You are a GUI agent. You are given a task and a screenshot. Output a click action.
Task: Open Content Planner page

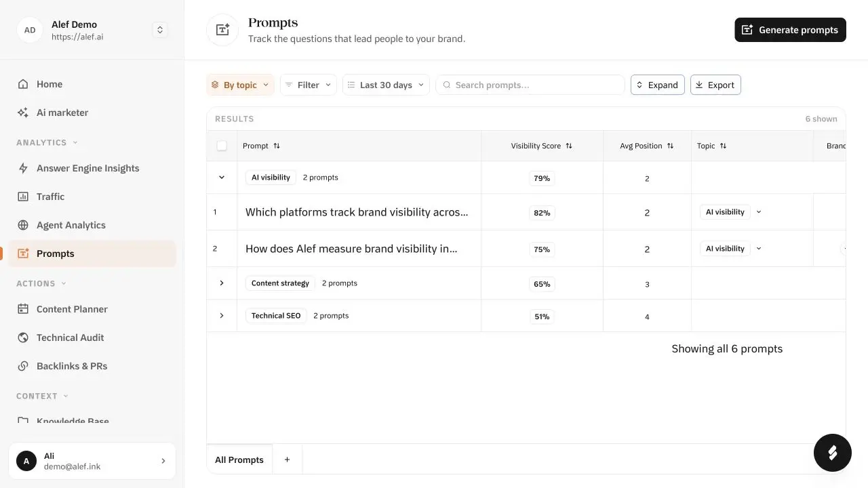(92, 309)
